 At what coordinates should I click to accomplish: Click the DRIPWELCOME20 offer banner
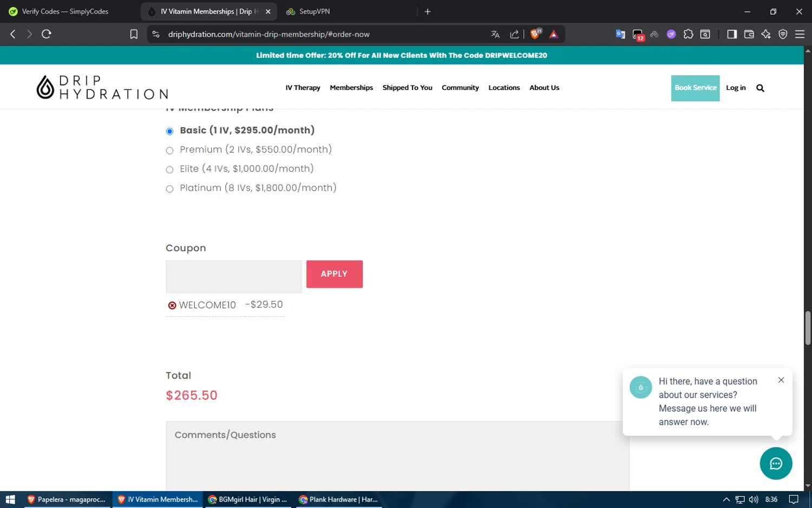click(x=402, y=55)
